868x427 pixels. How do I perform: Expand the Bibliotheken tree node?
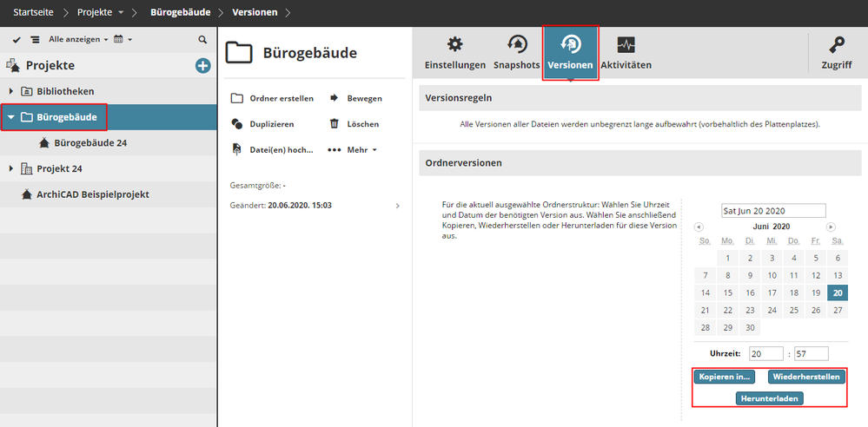[x=11, y=91]
